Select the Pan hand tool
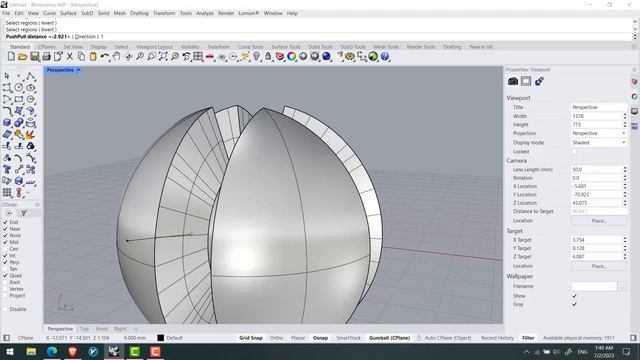 point(117,56)
